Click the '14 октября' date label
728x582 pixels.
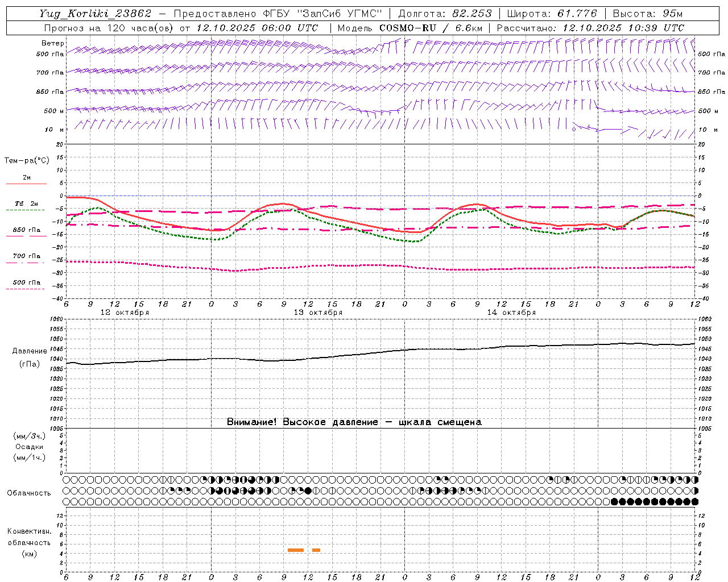pos(511,313)
